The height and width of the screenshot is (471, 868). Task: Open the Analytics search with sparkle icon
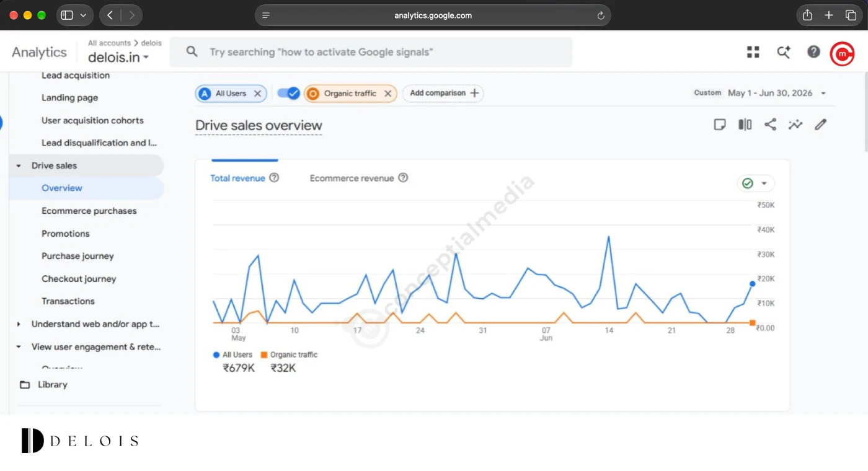click(784, 52)
